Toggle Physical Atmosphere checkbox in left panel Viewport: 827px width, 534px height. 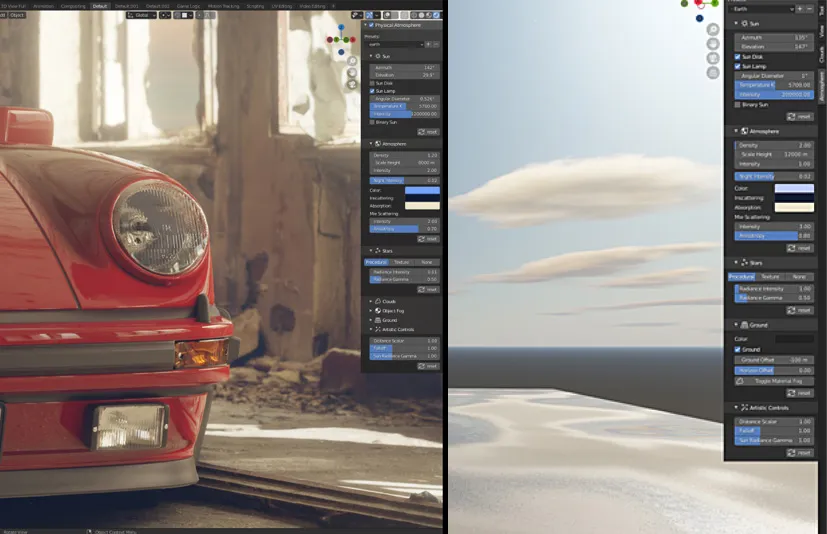(x=371, y=25)
